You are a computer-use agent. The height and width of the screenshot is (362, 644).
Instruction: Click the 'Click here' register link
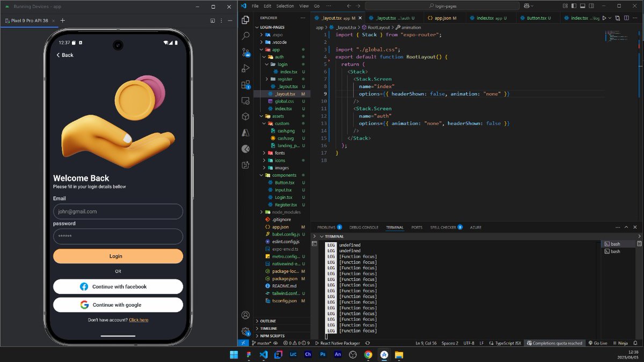[x=138, y=320]
